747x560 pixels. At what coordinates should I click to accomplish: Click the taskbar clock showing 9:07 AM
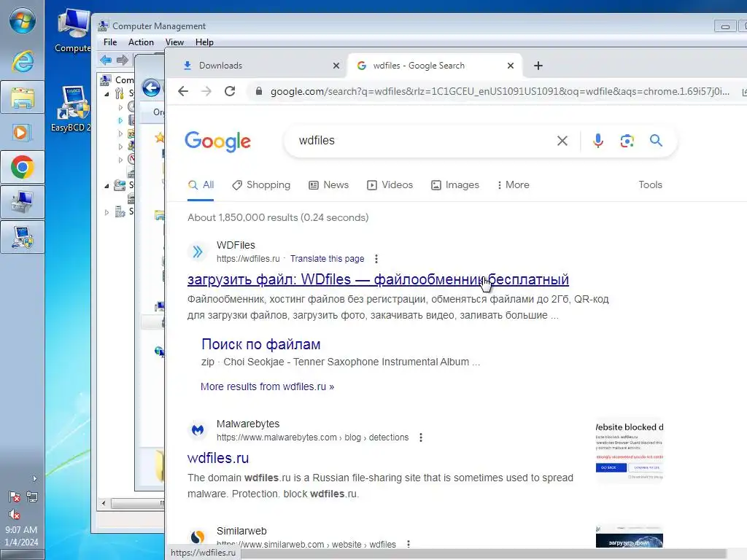tap(21, 536)
